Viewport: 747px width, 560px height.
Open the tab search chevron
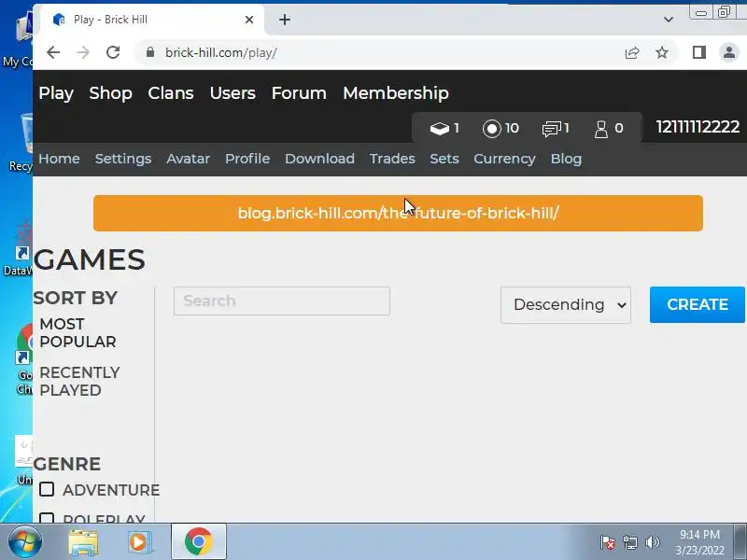tap(669, 20)
